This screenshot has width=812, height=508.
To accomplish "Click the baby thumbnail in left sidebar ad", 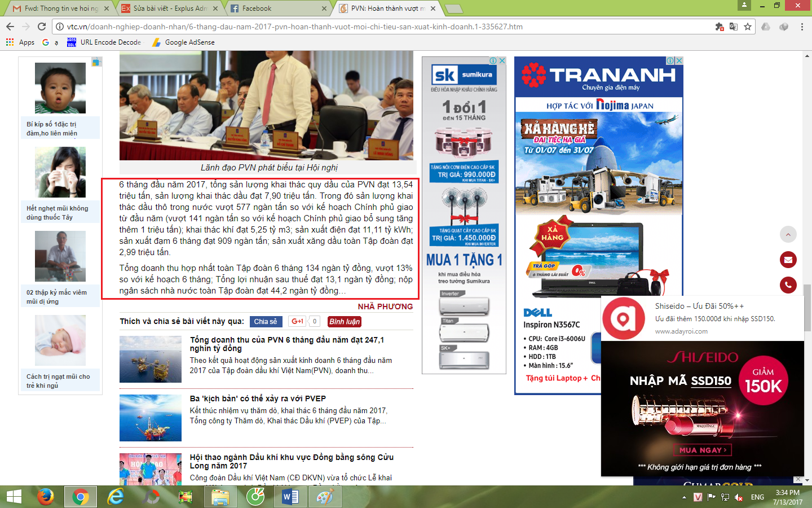I will click(x=60, y=88).
